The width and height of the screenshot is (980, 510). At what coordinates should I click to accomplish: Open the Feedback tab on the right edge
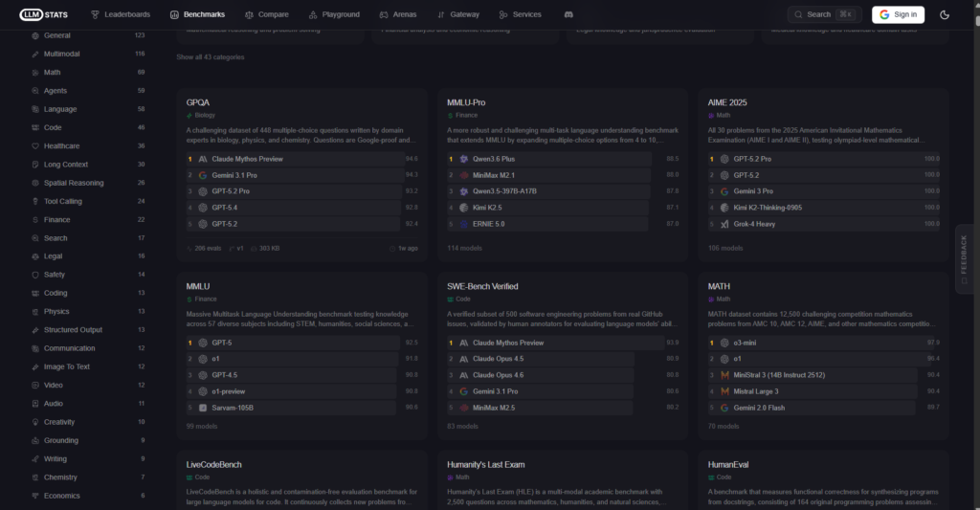[x=964, y=258]
